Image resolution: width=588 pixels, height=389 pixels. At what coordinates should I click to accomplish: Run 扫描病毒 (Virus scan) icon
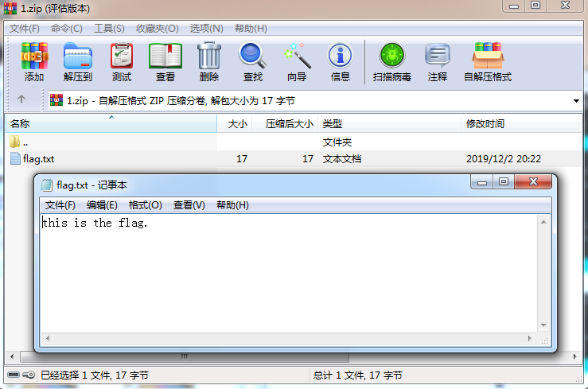point(392,56)
